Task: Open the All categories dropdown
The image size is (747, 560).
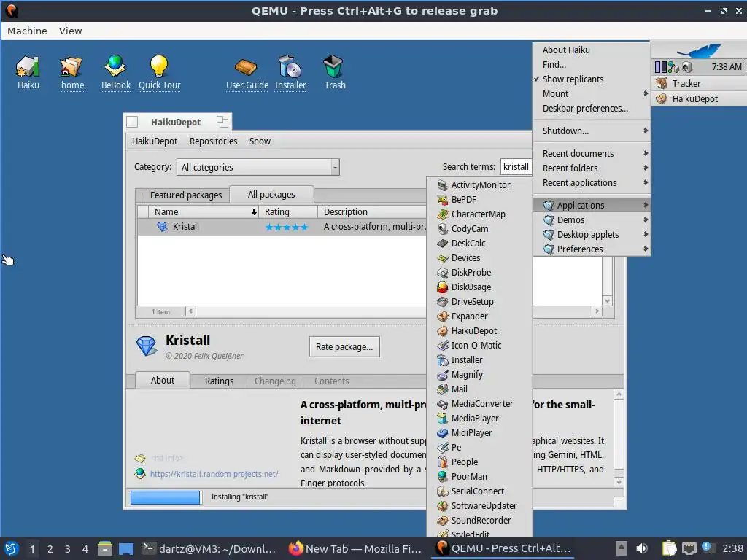Action: pyautogui.click(x=258, y=167)
